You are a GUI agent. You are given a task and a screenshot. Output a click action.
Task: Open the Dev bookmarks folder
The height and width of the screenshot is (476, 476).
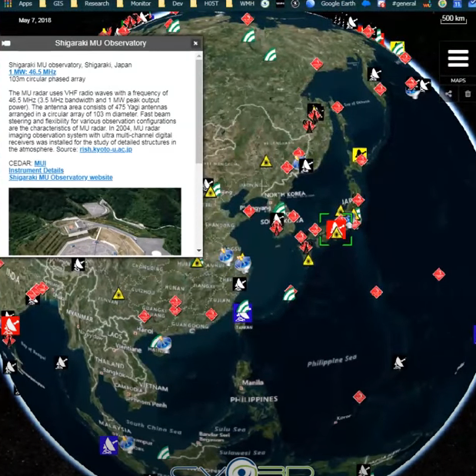pos(178,4)
